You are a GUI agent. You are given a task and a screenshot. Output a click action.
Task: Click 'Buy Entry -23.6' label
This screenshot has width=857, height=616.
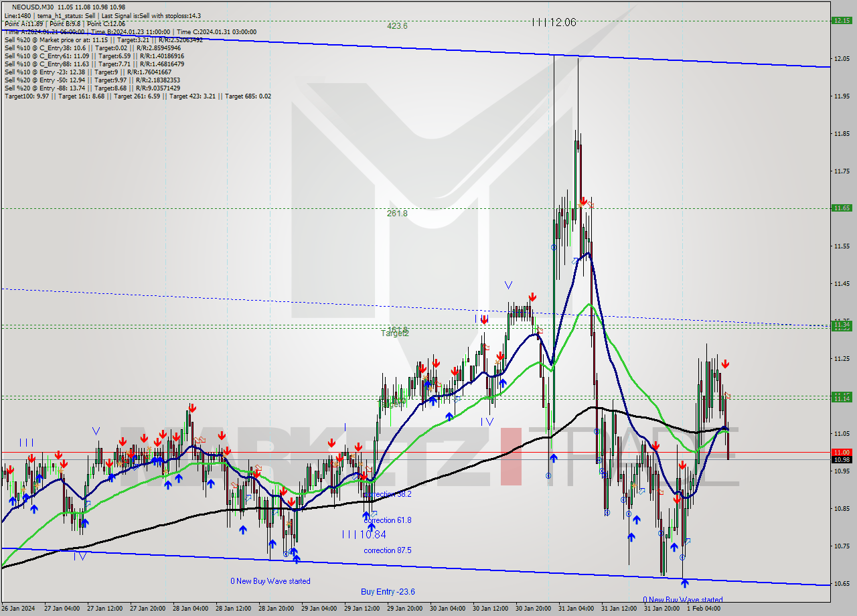pos(388,592)
